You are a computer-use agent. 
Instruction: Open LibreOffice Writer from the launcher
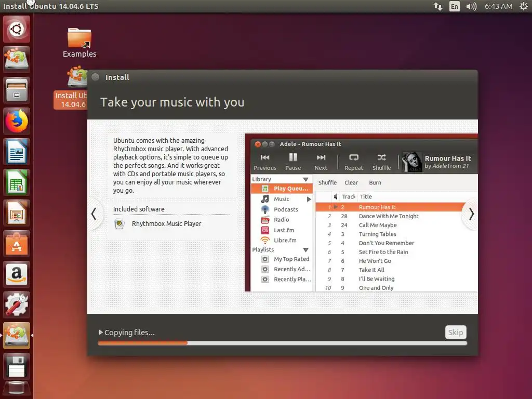(16, 152)
